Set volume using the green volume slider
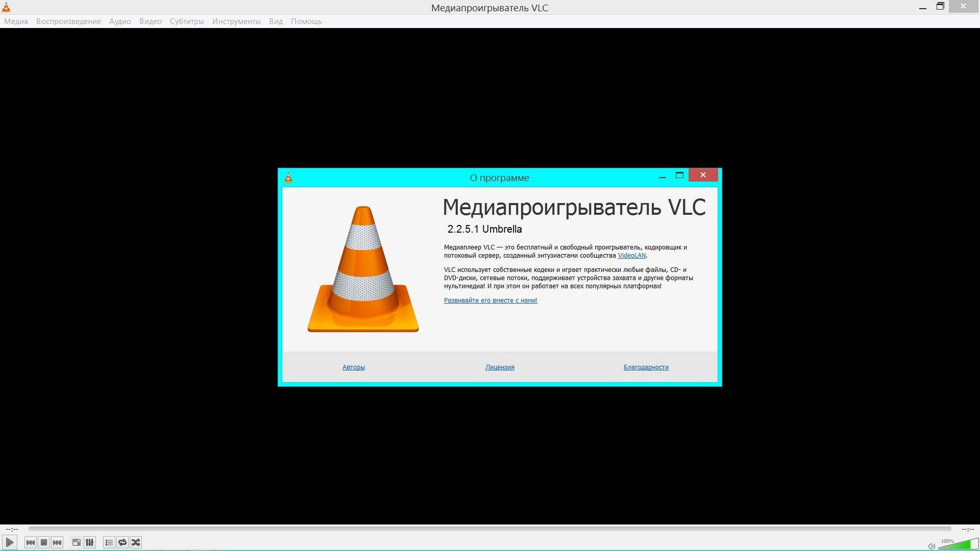This screenshot has height=551, width=980. click(x=958, y=544)
